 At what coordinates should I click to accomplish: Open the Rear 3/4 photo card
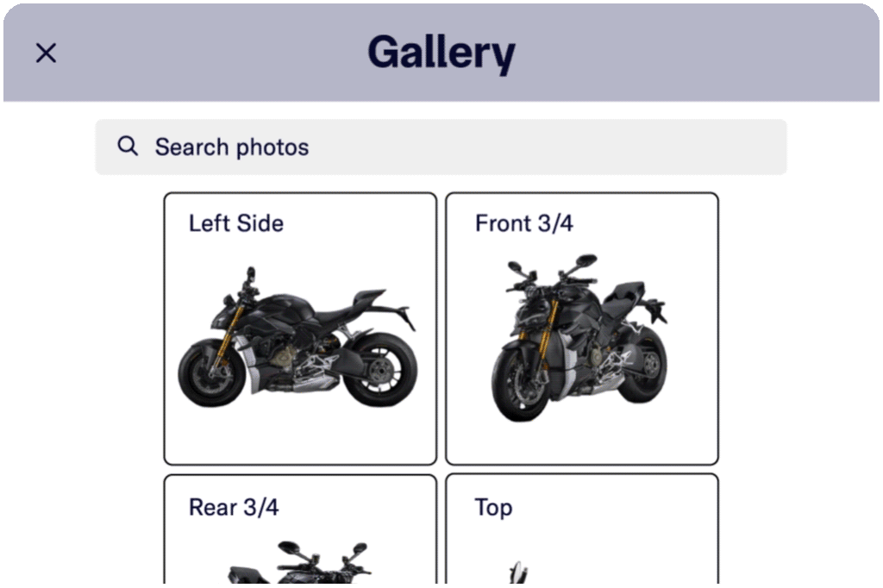(300, 529)
